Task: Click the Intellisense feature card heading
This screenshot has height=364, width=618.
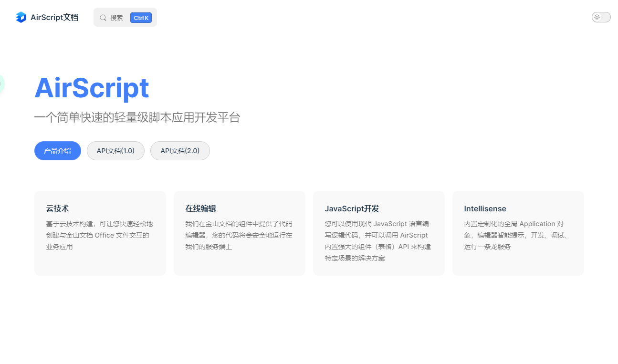Action: [x=485, y=208]
